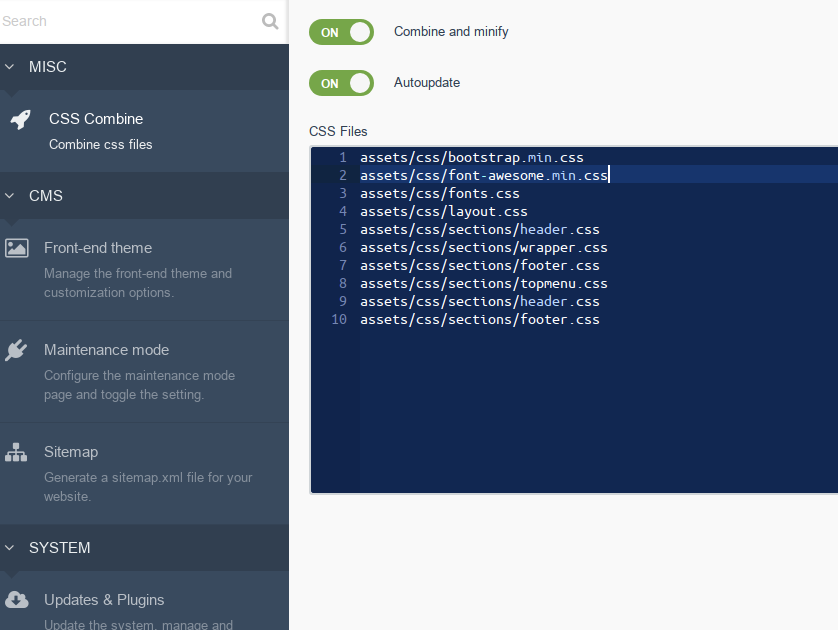
Task: Click the sections/wrapper.css line in the editor
Action: tap(484, 247)
